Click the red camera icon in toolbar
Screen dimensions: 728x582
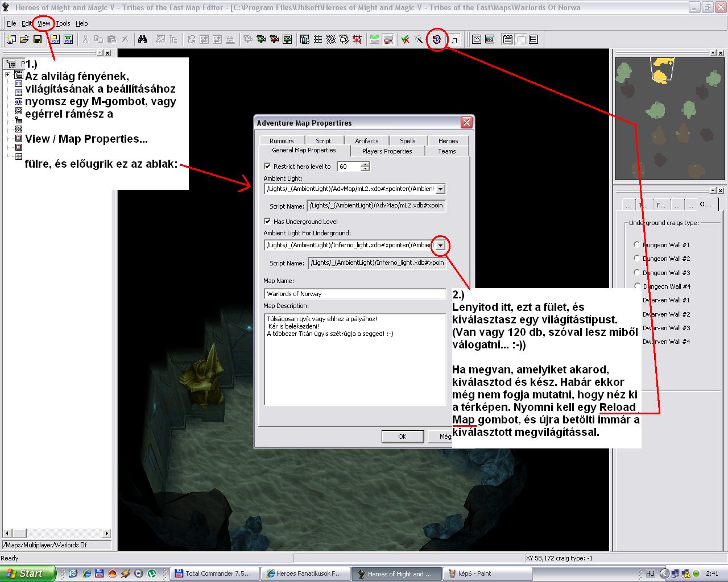pyautogui.click(x=274, y=39)
